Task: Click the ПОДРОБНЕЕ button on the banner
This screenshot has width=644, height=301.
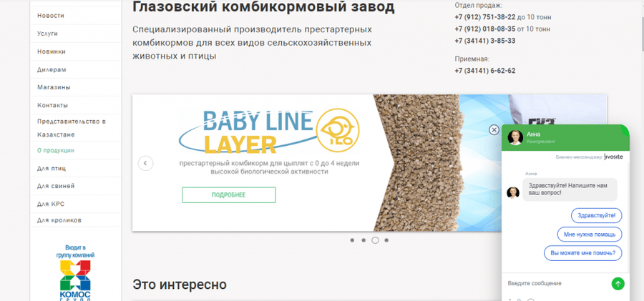Action: (x=229, y=195)
